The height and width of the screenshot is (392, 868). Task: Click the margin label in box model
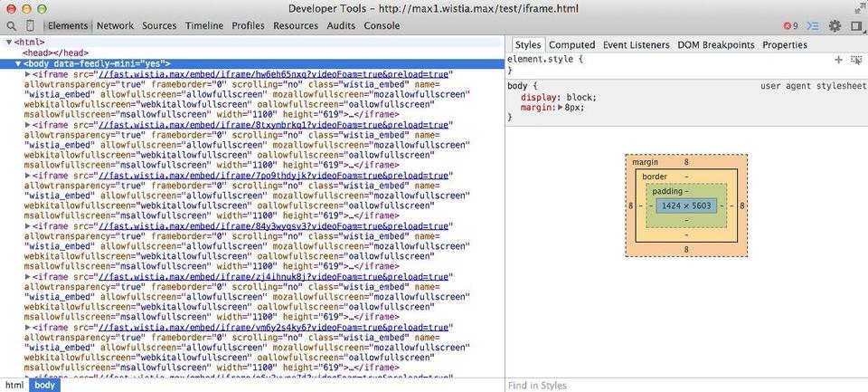click(x=645, y=162)
